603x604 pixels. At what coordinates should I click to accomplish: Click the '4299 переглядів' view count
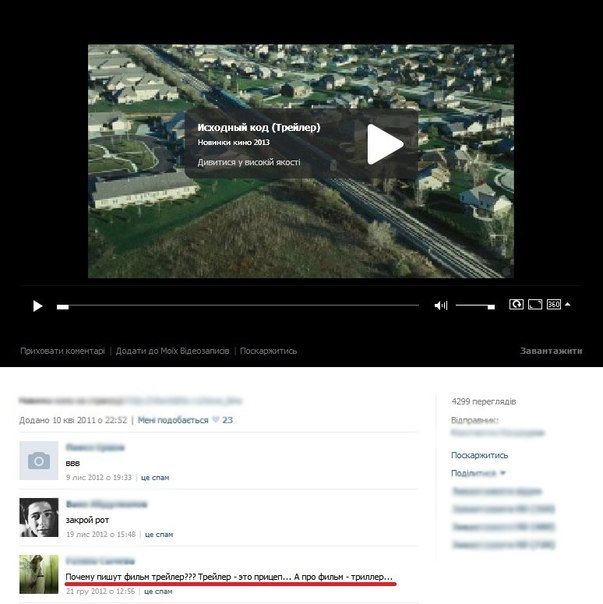(x=484, y=401)
